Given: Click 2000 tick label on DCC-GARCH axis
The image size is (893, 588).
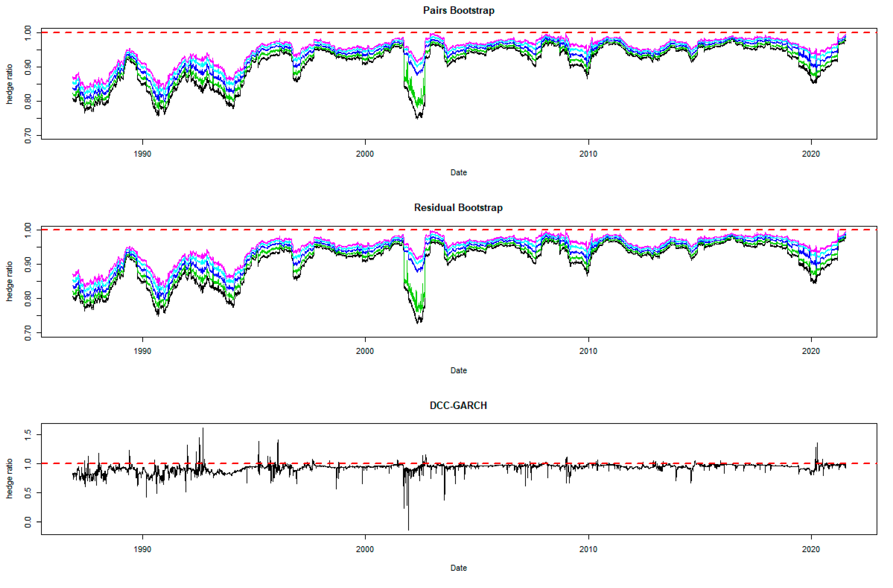Looking at the screenshot, I should [x=365, y=549].
